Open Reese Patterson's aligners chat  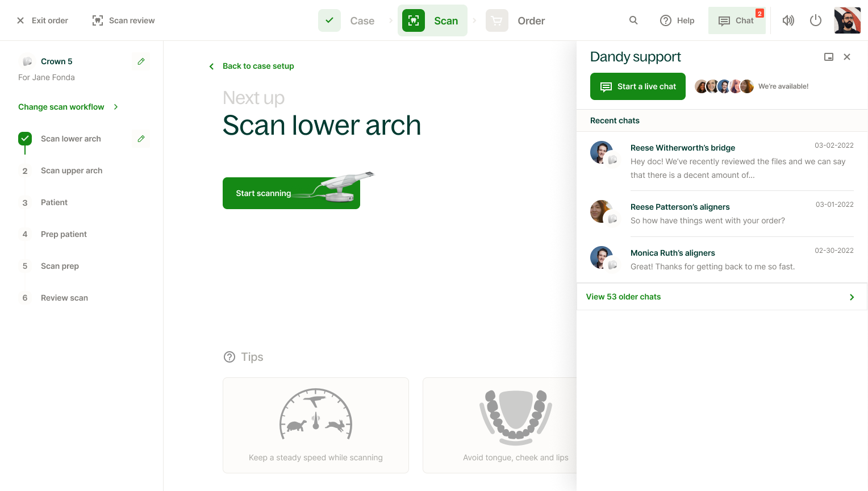click(x=680, y=207)
